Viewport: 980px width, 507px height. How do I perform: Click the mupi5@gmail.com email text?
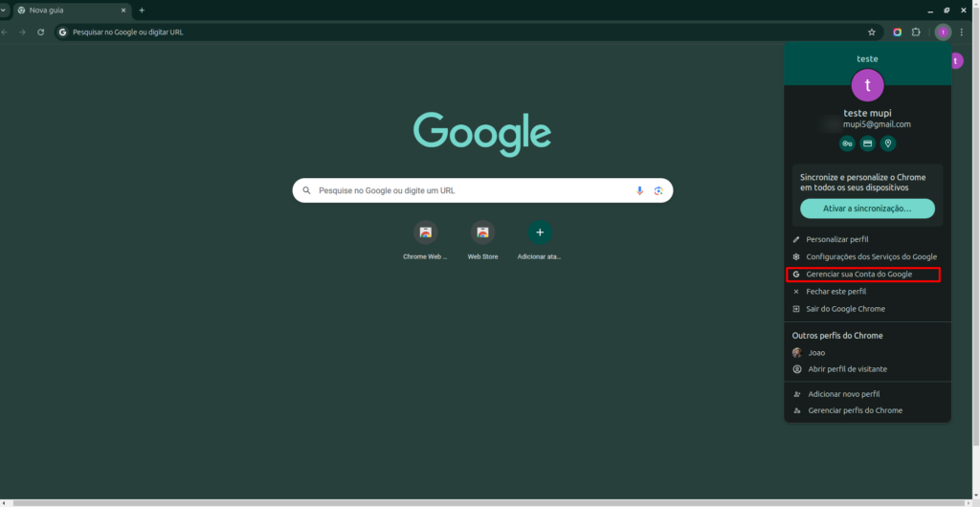point(877,124)
